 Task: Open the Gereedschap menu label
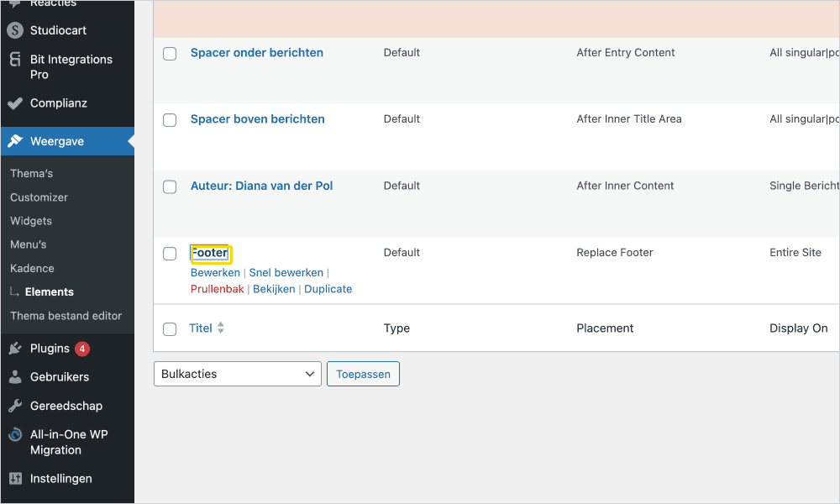(x=66, y=406)
